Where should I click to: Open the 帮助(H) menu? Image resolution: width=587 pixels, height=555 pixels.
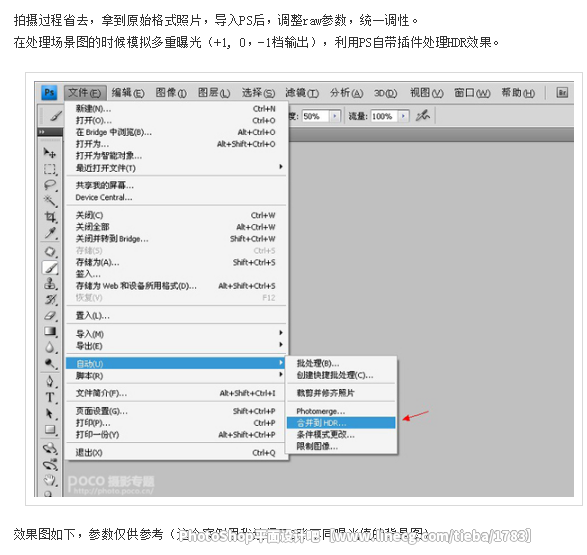518,93
